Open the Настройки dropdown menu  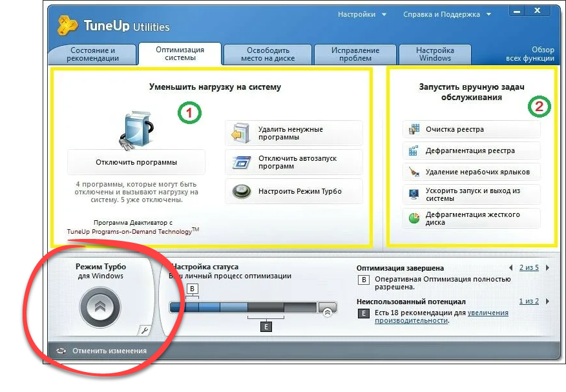coord(362,14)
